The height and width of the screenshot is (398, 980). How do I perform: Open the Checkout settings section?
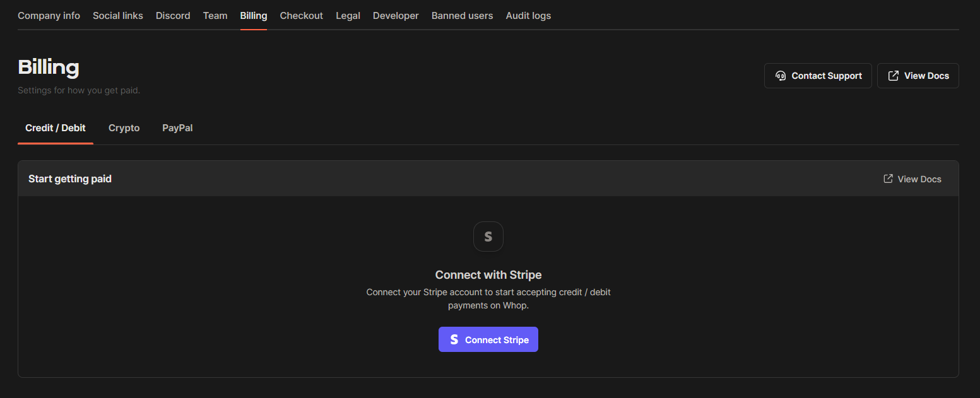click(301, 15)
